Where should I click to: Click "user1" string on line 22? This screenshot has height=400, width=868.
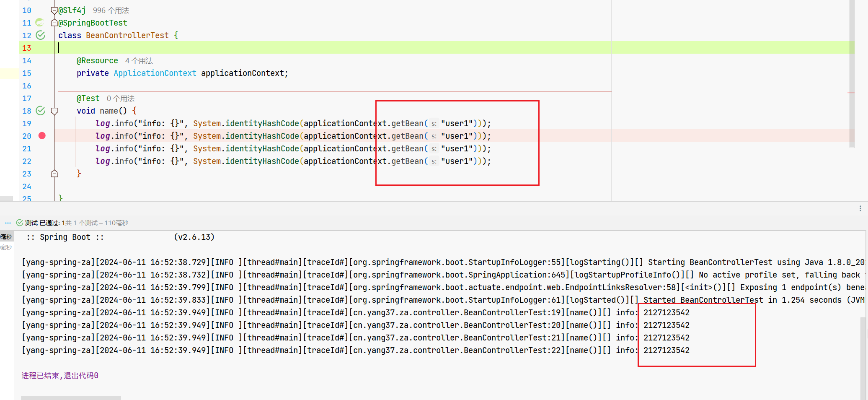pyautogui.click(x=457, y=161)
